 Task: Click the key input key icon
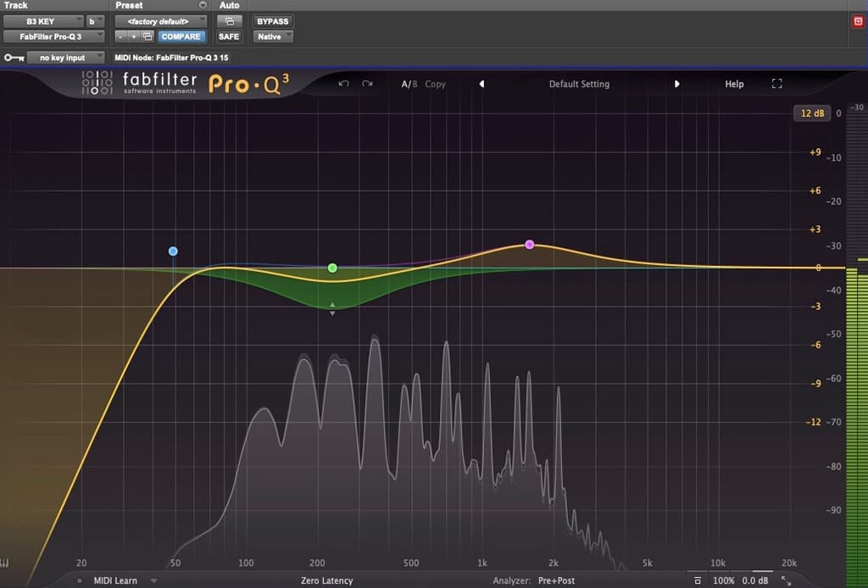[x=14, y=58]
